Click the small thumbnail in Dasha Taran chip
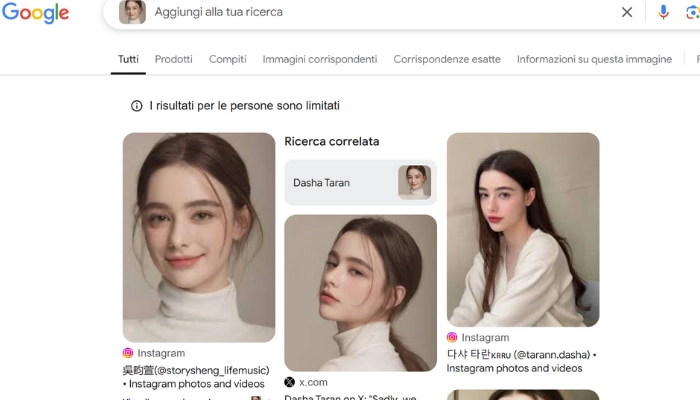 pos(415,182)
